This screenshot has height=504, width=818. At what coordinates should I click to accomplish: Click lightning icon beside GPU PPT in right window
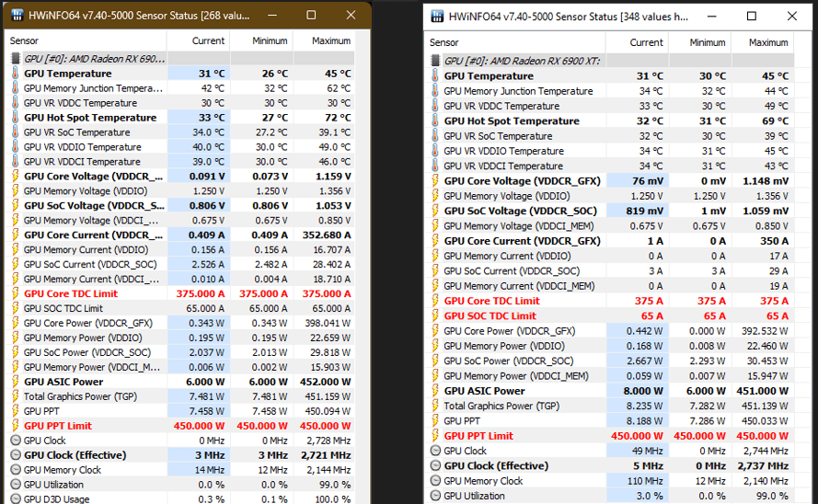coord(435,420)
